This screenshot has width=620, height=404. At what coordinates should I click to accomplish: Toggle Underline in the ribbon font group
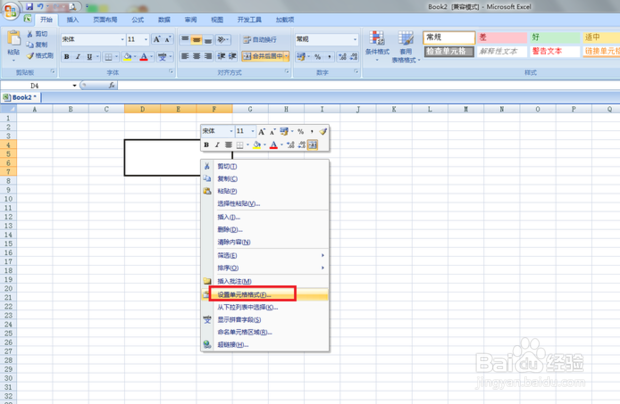(89, 57)
